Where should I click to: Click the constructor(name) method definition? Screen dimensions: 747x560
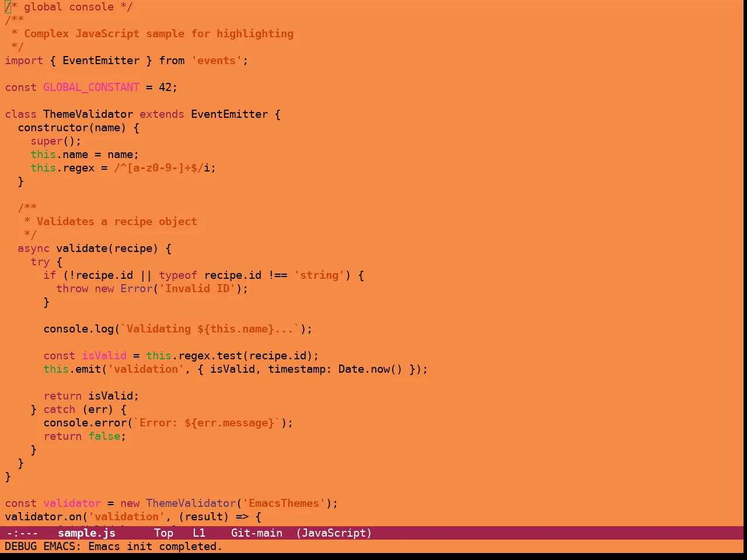72,128
